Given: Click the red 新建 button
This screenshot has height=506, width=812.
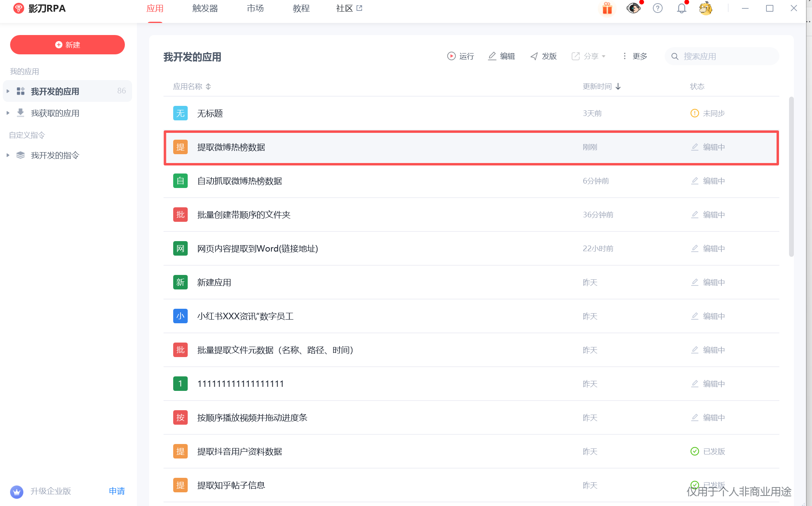Looking at the screenshot, I should 67,45.
